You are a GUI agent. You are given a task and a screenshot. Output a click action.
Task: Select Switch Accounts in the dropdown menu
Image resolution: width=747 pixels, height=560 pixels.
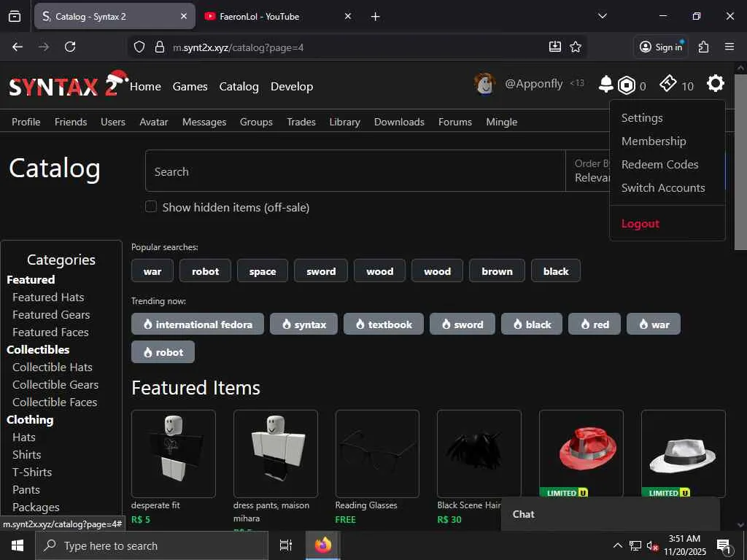coord(663,187)
